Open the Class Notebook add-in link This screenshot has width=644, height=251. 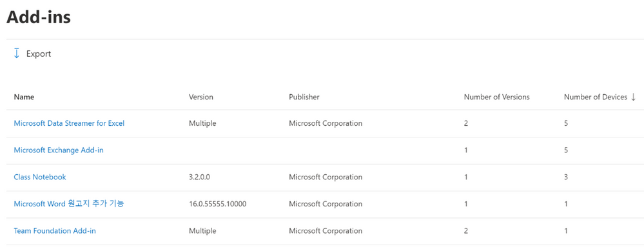coord(40,177)
